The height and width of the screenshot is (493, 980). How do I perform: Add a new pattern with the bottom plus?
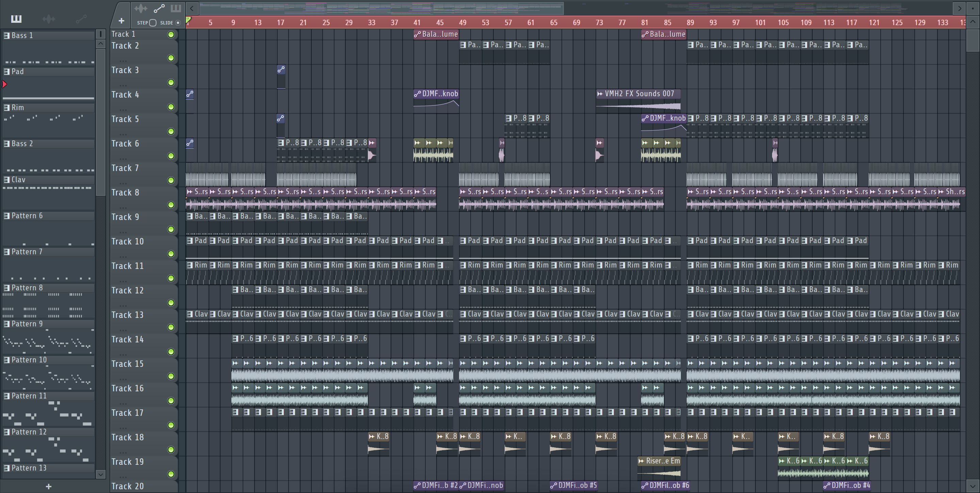click(48, 487)
